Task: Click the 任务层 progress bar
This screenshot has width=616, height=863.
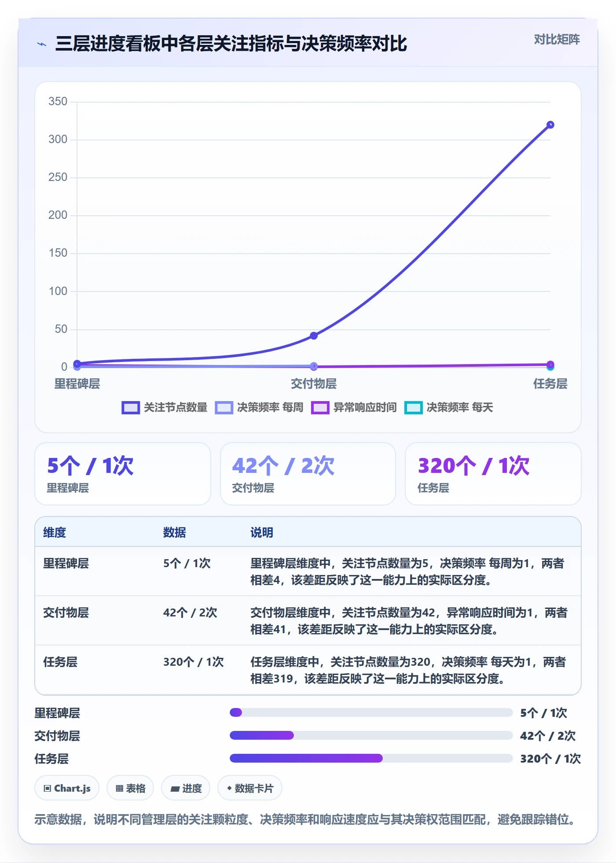Action: 371,758
